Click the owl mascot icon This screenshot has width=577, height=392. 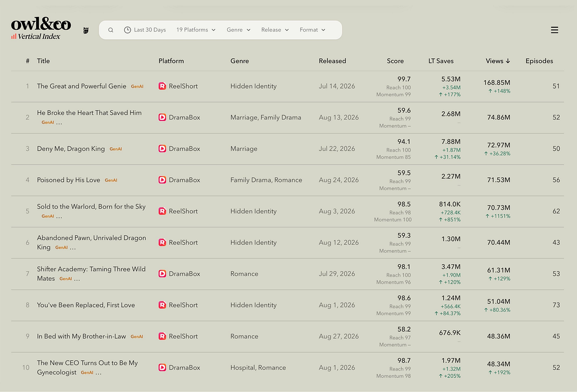86,30
